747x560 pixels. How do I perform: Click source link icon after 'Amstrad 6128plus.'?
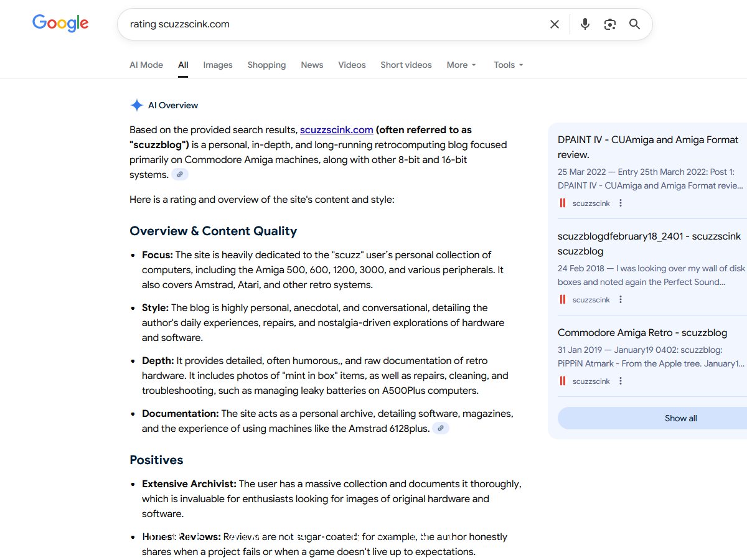pyautogui.click(x=441, y=429)
